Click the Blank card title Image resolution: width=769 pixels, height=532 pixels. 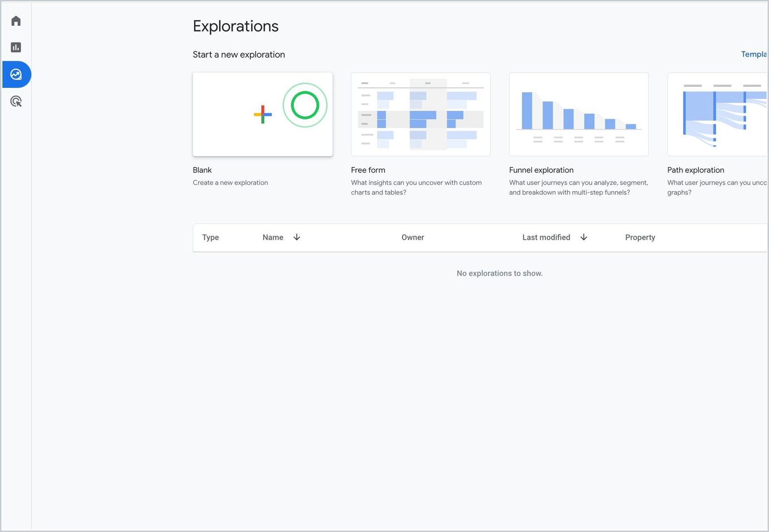[x=202, y=170]
